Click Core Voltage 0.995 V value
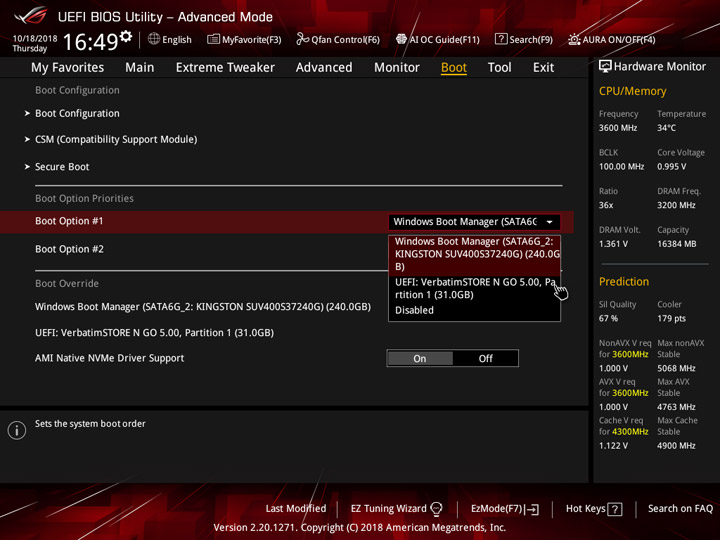Image resolution: width=720 pixels, height=540 pixels. 671,167
